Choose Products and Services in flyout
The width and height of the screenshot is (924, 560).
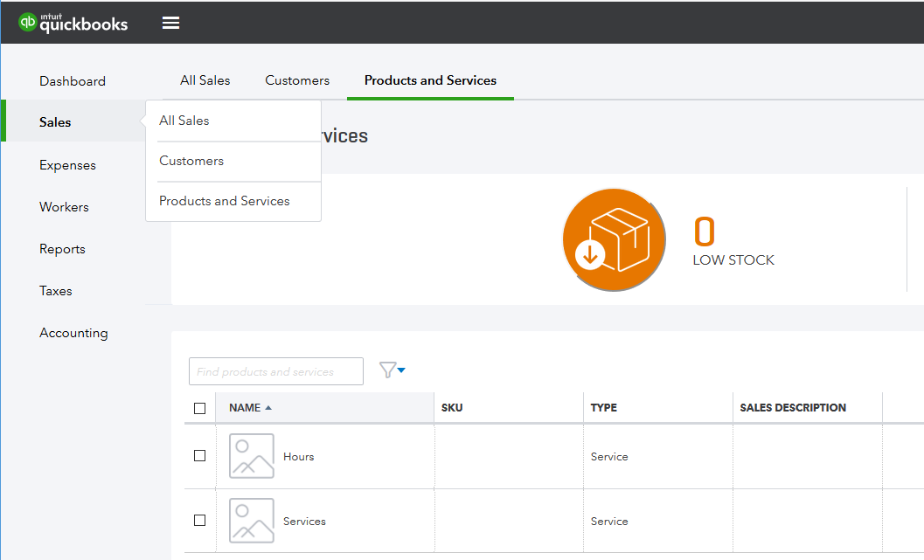(225, 201)
